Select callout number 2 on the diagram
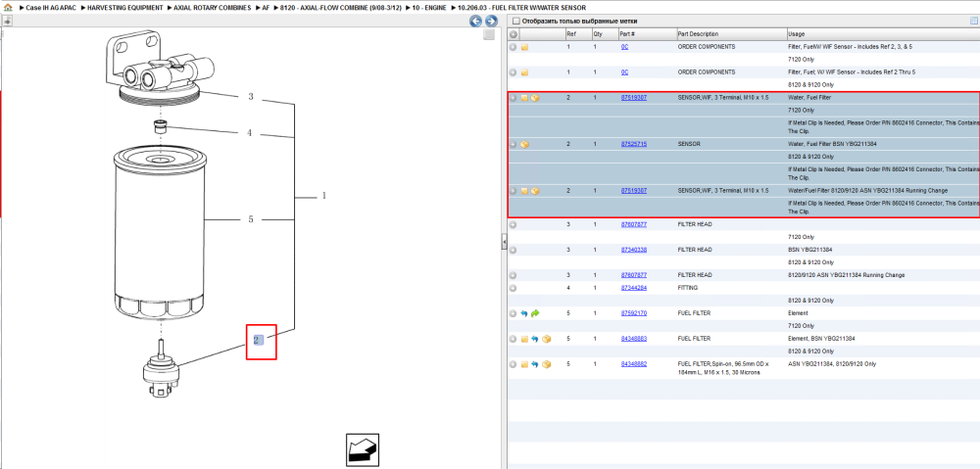Viewport: 980px width, 469px height. (258, 341)
